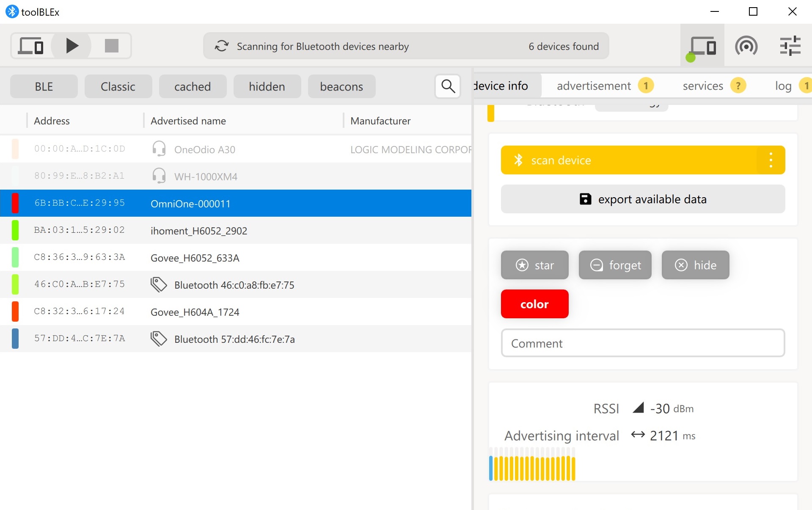The width and height of the screenshot is (812, 510).
Task: Open the broadcast/advertiser icon
Action: pos(746,46)
